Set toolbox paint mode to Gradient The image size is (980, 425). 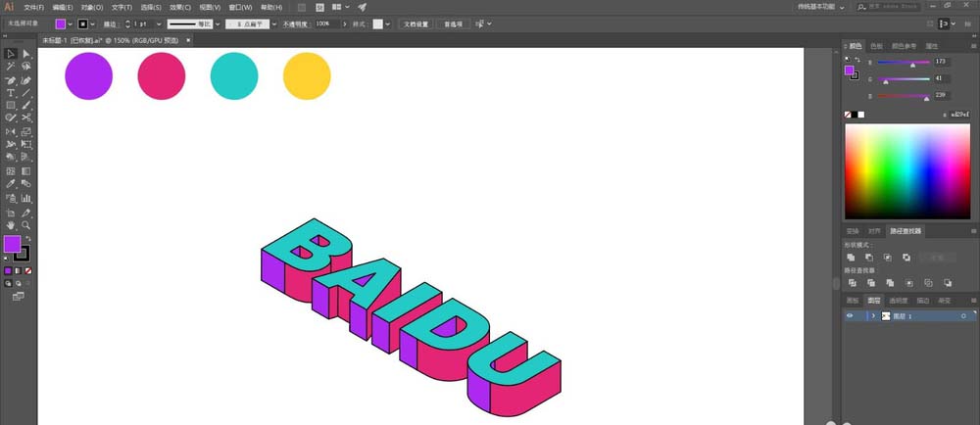(x=18, y=271)
